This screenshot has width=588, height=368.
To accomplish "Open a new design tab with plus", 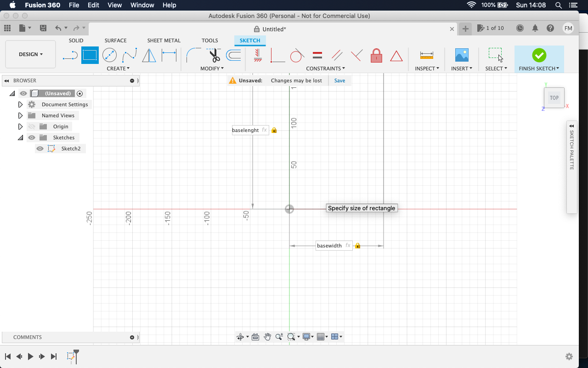I will (465, 29).
